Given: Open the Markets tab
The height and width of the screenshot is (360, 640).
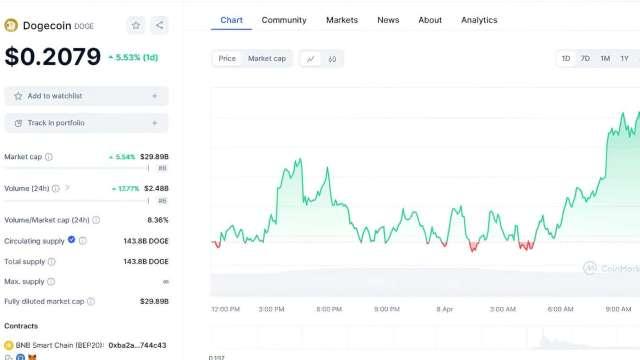Looking at the screenshot, I should (x=342, y=20).
